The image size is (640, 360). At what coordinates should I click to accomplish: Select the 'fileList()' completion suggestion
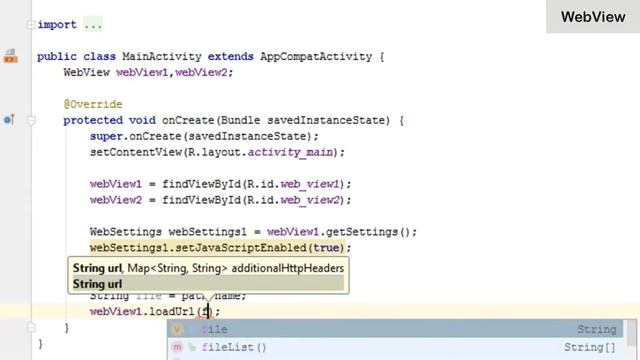(x=395, y=347)
